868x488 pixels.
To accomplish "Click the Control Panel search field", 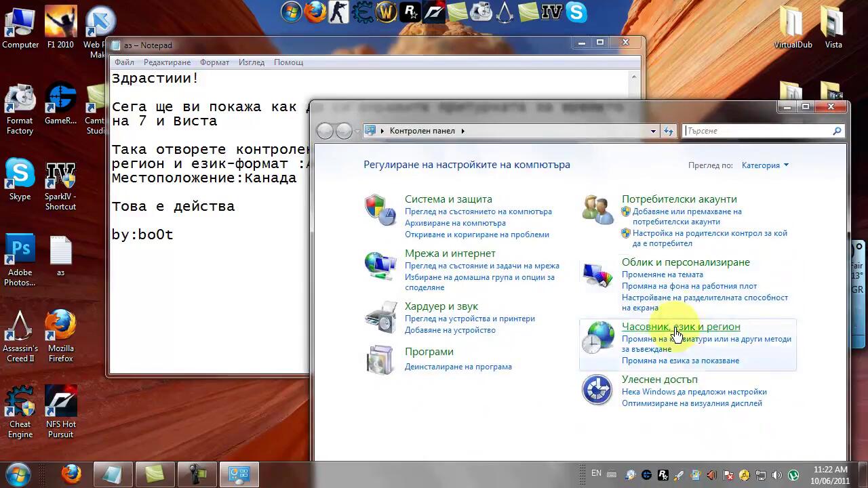I will 758,131.
